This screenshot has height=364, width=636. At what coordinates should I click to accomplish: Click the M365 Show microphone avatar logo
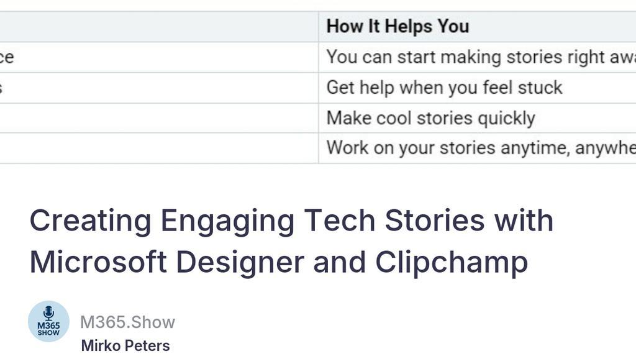coord(48,321)
